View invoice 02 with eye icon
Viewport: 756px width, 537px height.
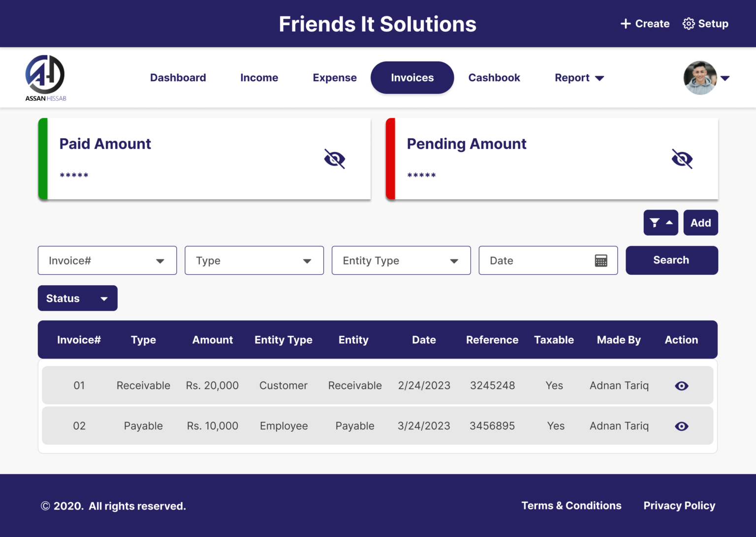tap(681, 426)
